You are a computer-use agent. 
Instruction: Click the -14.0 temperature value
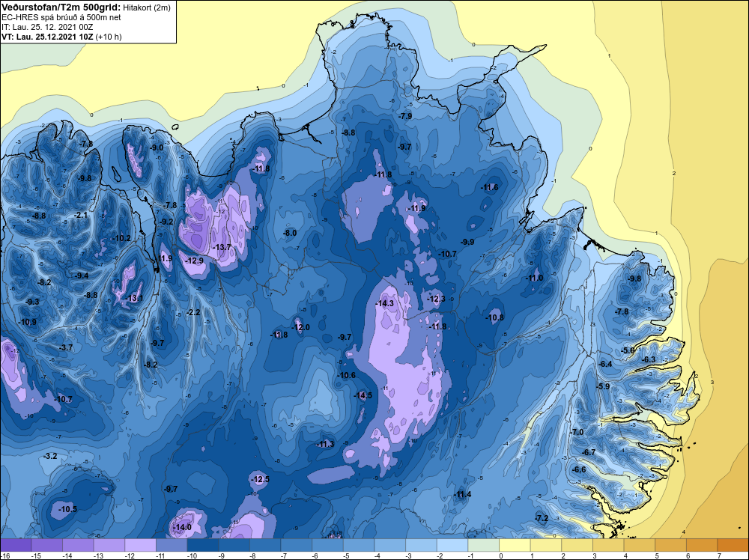182,527
